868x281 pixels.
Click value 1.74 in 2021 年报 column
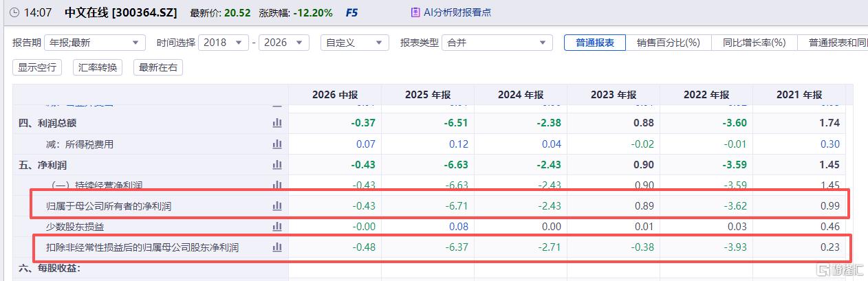(830, 123)
